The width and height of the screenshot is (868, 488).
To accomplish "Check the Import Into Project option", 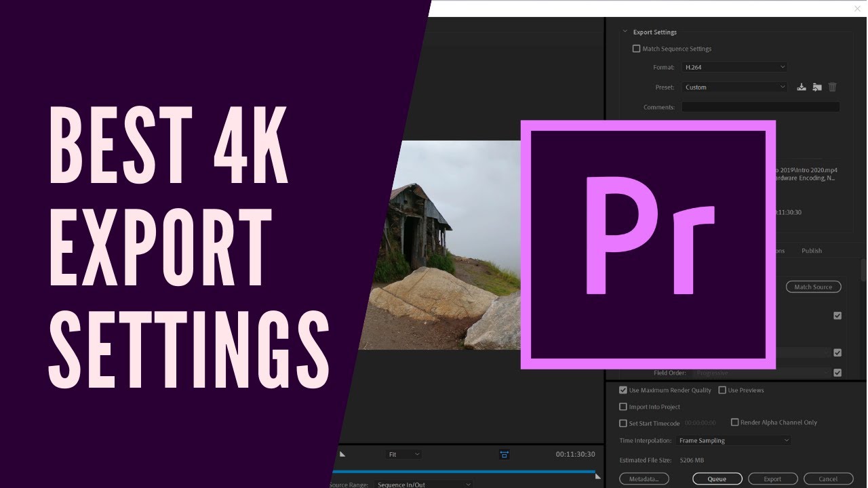I will 623,407.
